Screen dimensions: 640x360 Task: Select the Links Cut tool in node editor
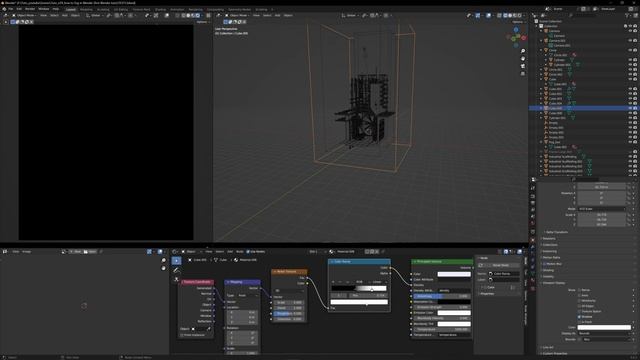pos(176,279)
